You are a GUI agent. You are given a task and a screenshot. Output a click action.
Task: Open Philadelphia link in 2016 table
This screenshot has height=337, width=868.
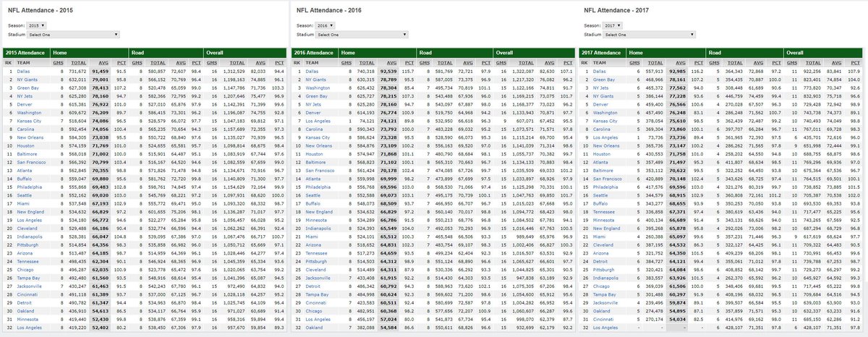319,189
